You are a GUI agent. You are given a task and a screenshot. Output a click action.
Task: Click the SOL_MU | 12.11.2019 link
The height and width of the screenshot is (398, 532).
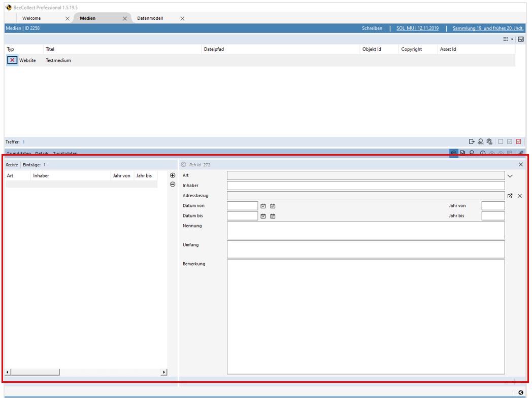coord(417,28)
